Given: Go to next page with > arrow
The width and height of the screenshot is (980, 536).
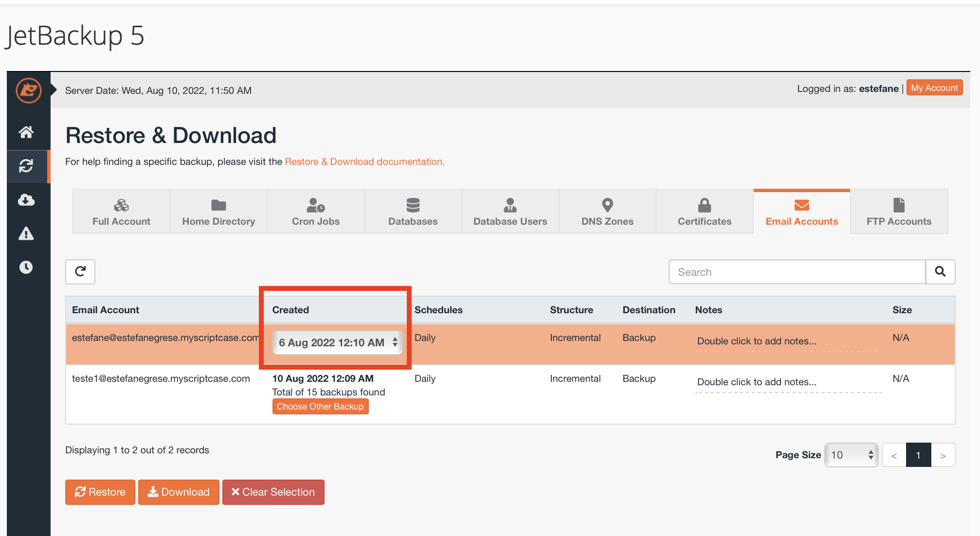Looking at the screenshot, I should [943, 455].
